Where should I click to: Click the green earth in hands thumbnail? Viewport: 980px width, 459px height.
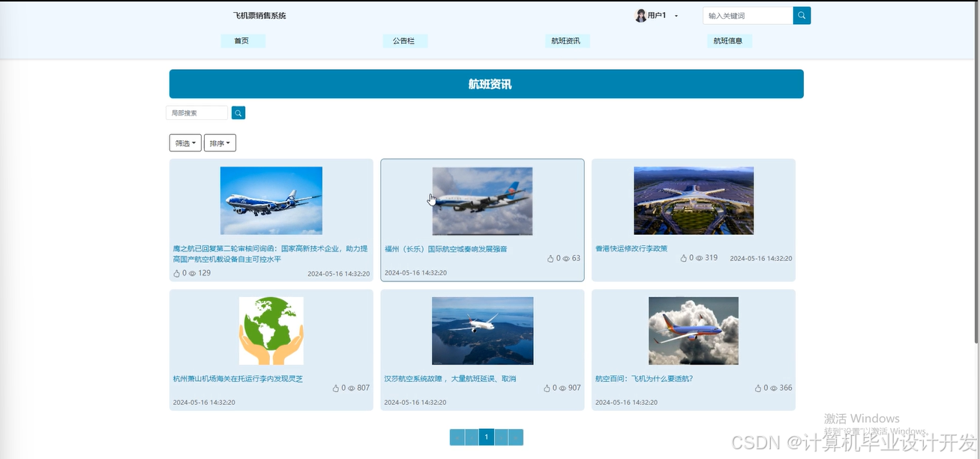click(x=271, y=331)
